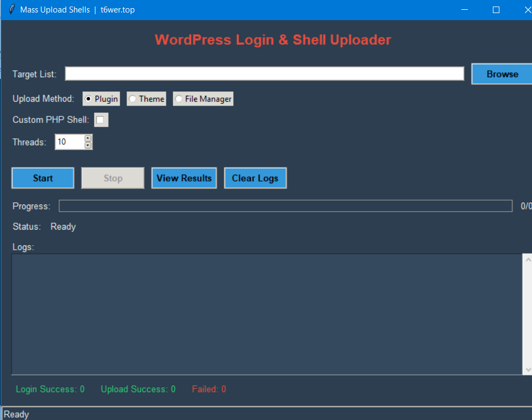Click the Start button
The width and height of the screenshot is (532, 420).
(43, 178)
